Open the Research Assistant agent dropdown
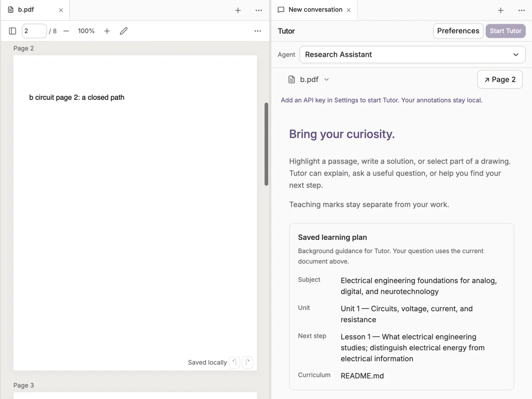The image size is (532, 399). [412, 55]
